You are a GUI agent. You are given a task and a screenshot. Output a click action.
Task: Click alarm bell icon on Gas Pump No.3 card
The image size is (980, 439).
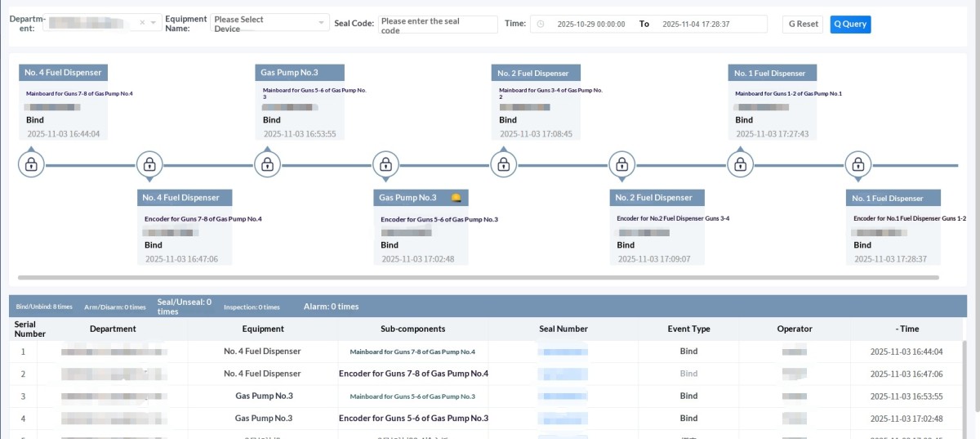(457, 198)
